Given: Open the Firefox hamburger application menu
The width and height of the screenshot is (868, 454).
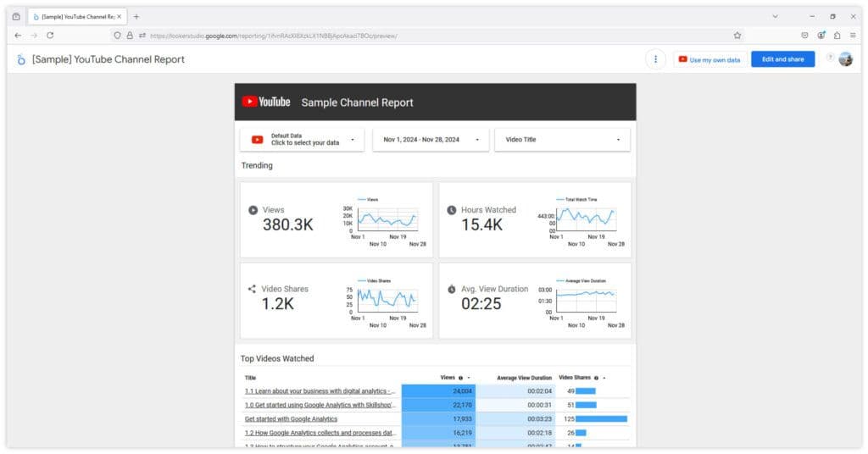Looking at the screenshot, I should (853, 36).
